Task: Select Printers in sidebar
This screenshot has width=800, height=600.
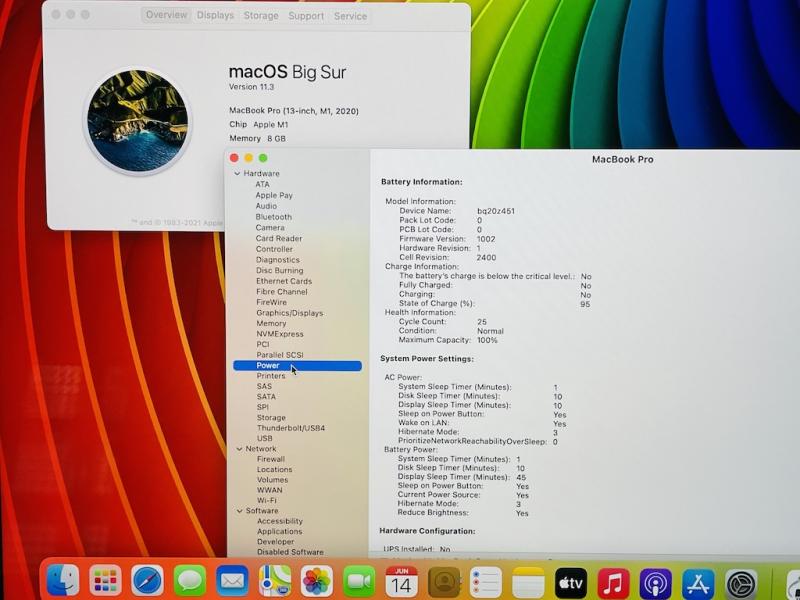Action: tap(271, 376)
